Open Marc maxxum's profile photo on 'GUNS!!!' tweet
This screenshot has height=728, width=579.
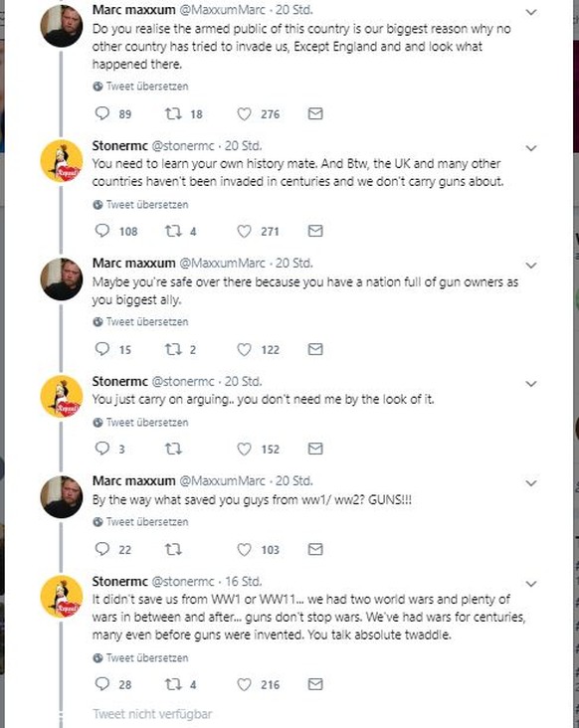point(62,496)
